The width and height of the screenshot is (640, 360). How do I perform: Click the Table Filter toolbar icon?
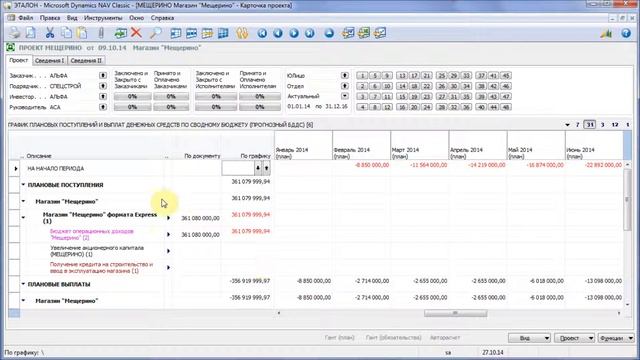(x=191, y=33)
